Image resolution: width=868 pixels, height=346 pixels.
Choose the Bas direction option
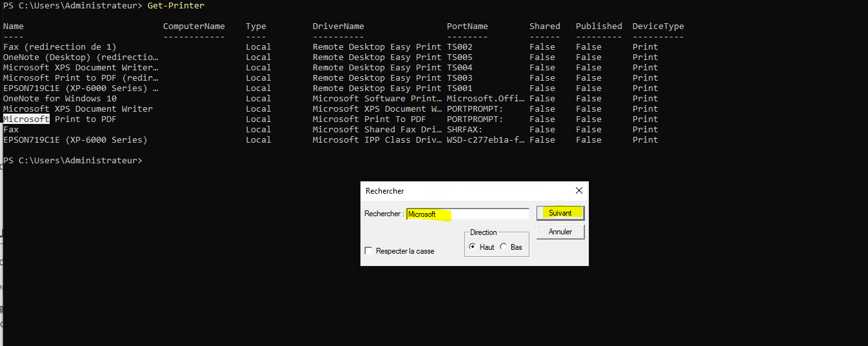coord(504,247)
